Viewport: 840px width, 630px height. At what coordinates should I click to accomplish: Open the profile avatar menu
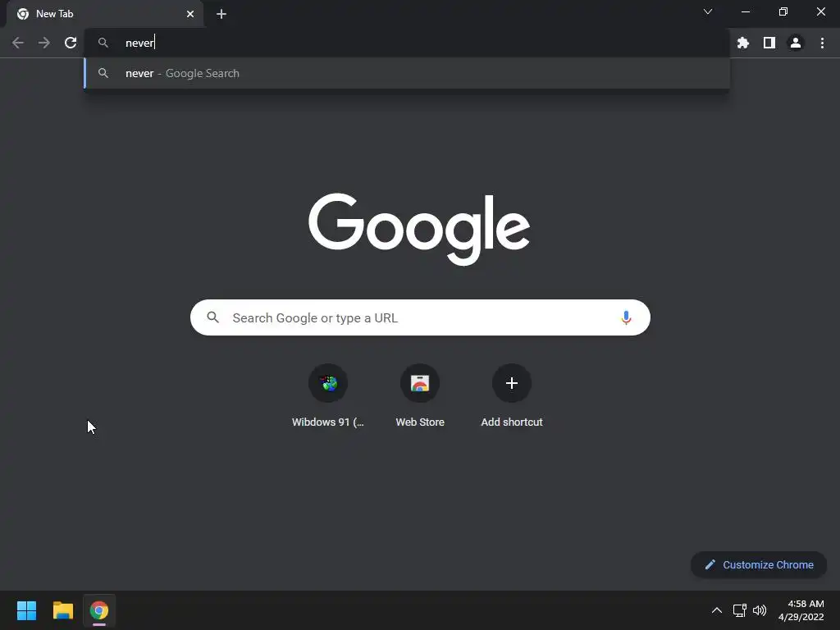pyautogui.click(x=796, y=43)
